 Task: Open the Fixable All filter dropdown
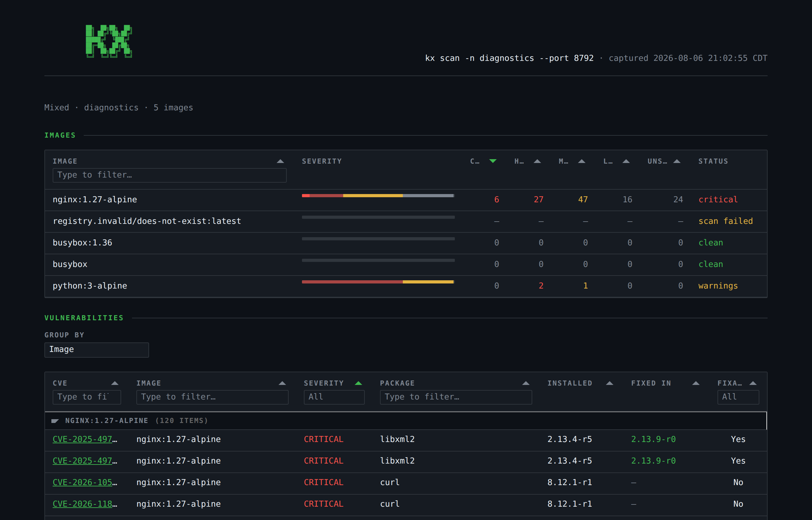point(738,397)
